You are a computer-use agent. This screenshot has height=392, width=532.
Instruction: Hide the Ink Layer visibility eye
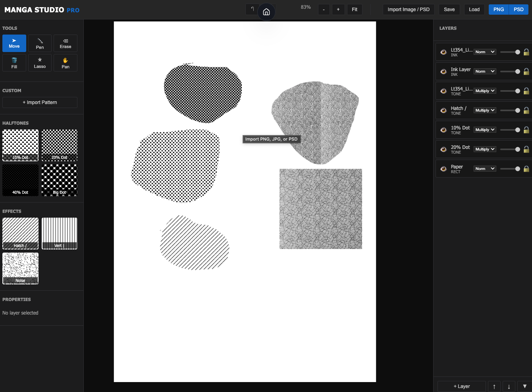(443, 71)
